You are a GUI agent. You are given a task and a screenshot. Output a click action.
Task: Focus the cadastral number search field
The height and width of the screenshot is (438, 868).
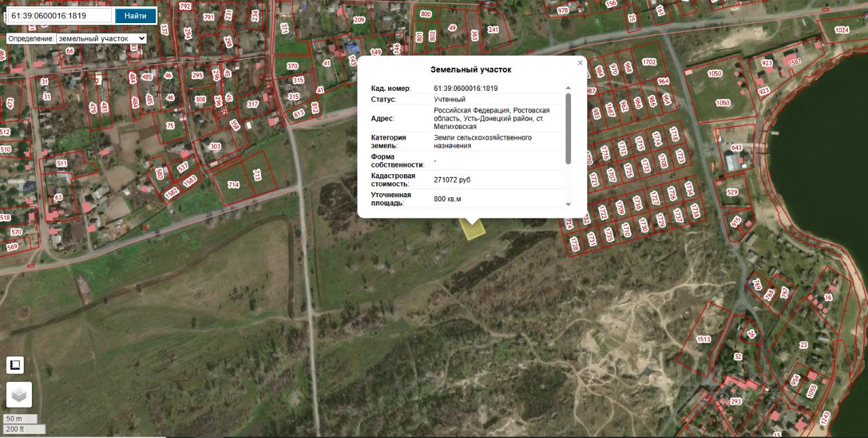click(60, 16)
